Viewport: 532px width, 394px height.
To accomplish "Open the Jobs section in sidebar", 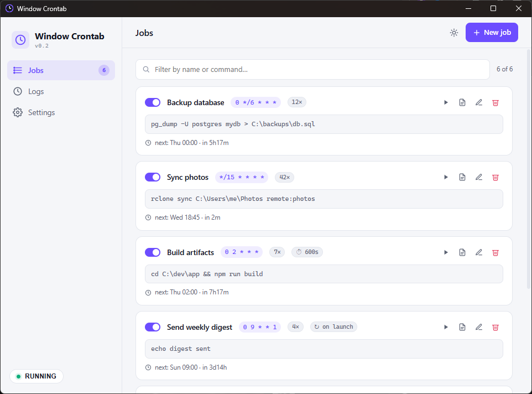I will click(x=61, y=70).
